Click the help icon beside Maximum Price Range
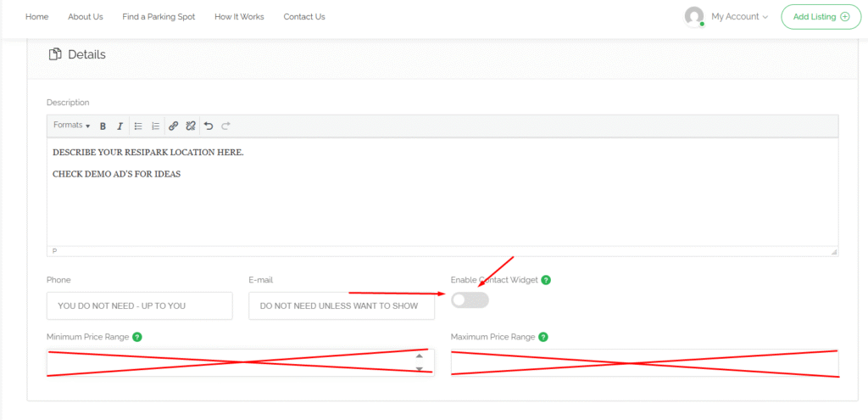Screen dimensions: 868x420 pos(543,337)
